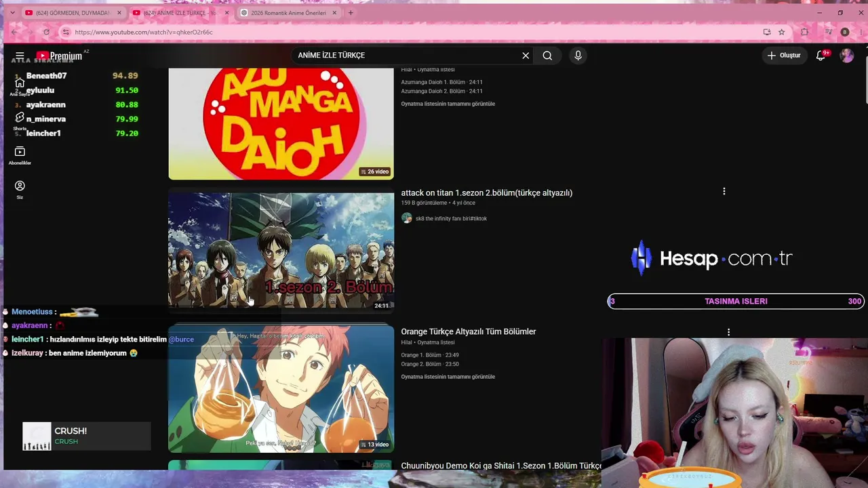Click the Hesap.com.tr sponsor logo
This screenshot has height=488, width=868.
[711, 258]
